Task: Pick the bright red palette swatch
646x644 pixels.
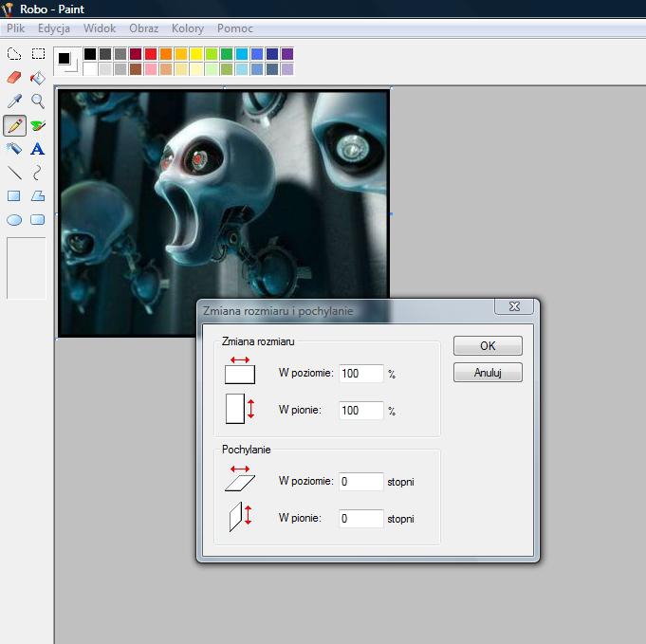Action: [x=151, y=54]
